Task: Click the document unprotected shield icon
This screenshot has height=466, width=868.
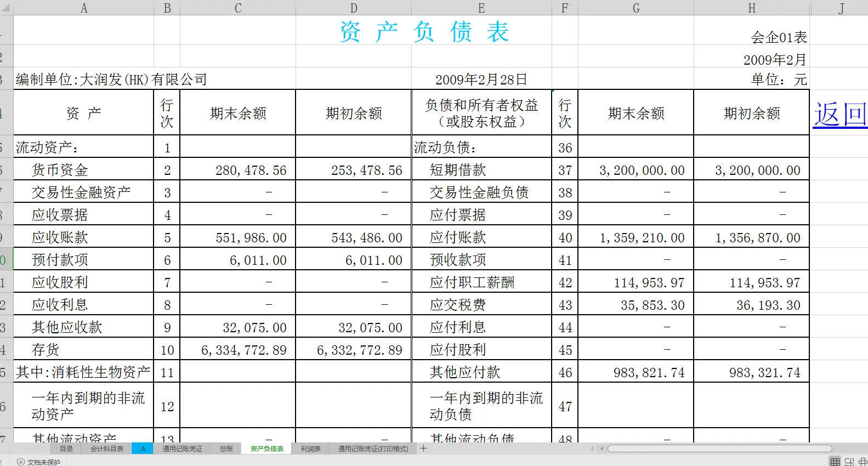Action: click(x=21, y=462)
